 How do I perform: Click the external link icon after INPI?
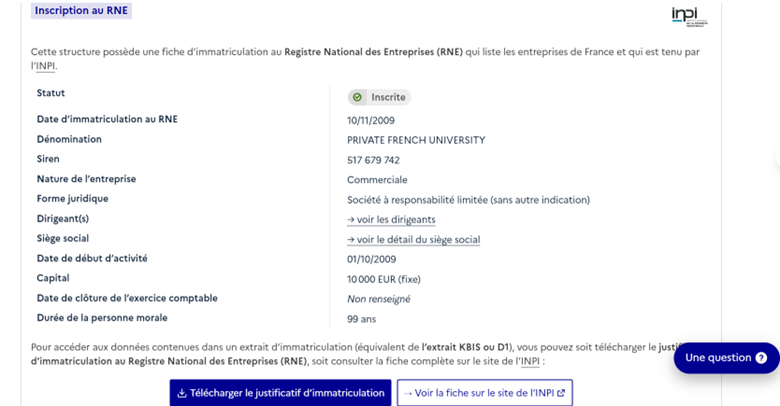[562, 393]
